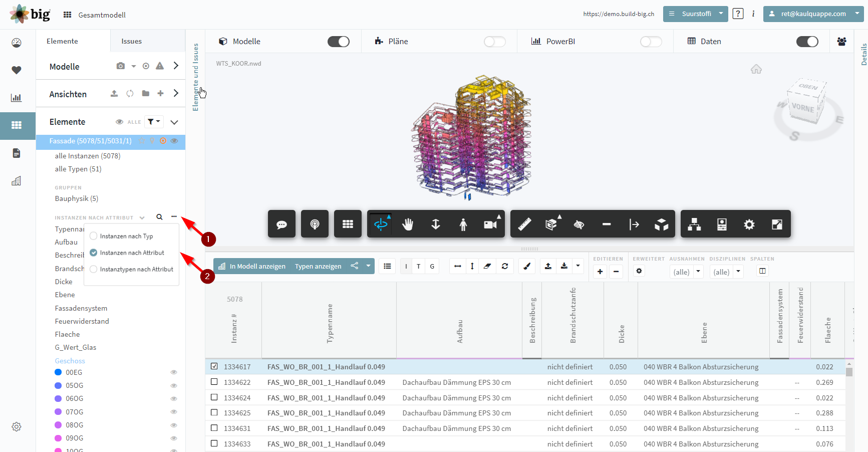Open viewer settings gear icon
Screen dimensions: 868x452
(749, 224)
